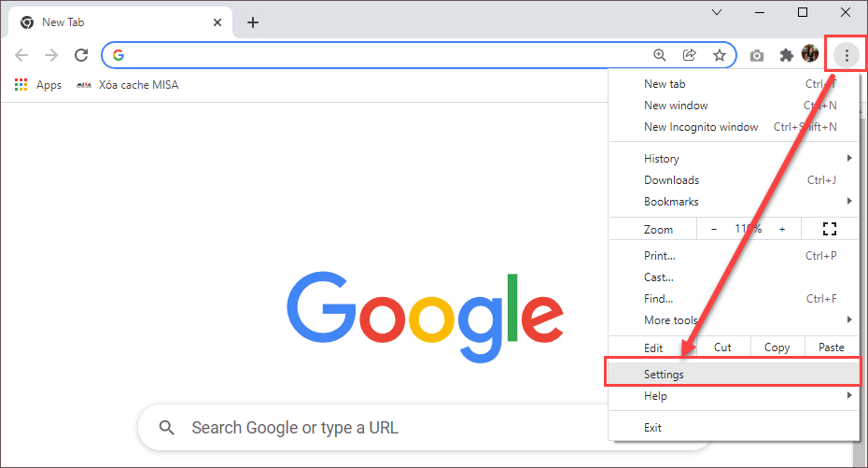Open a new tab with plus button
Image resolution: width=868 pixels, height=468 pixels.
pos(253,22)
